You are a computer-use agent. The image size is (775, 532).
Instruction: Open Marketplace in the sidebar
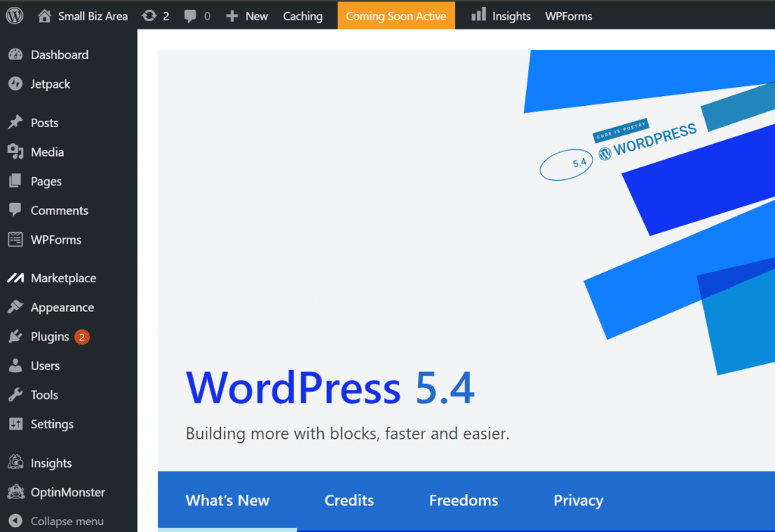(64, 278)
